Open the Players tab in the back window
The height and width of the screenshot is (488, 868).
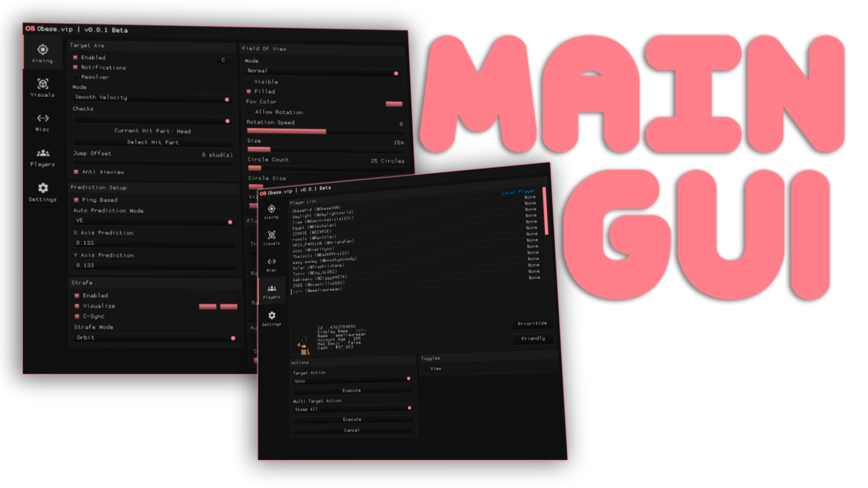(42, 157)
